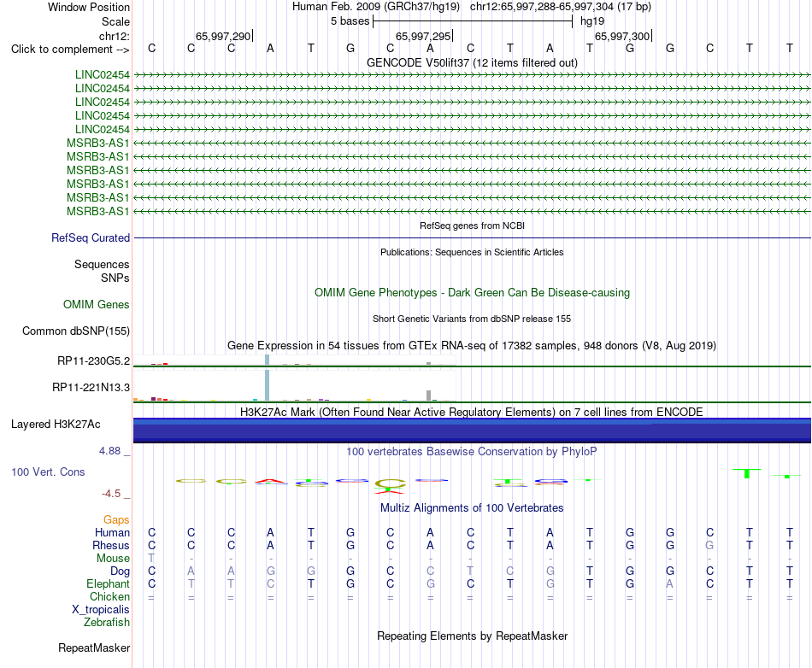Click the 65,997,300 ruler position

(x=622, y=36)
